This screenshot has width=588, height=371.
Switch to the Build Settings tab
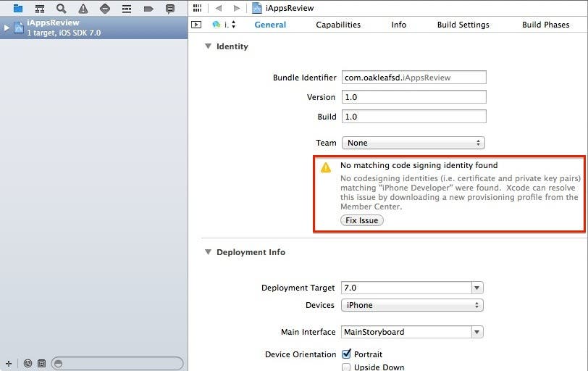463,25
